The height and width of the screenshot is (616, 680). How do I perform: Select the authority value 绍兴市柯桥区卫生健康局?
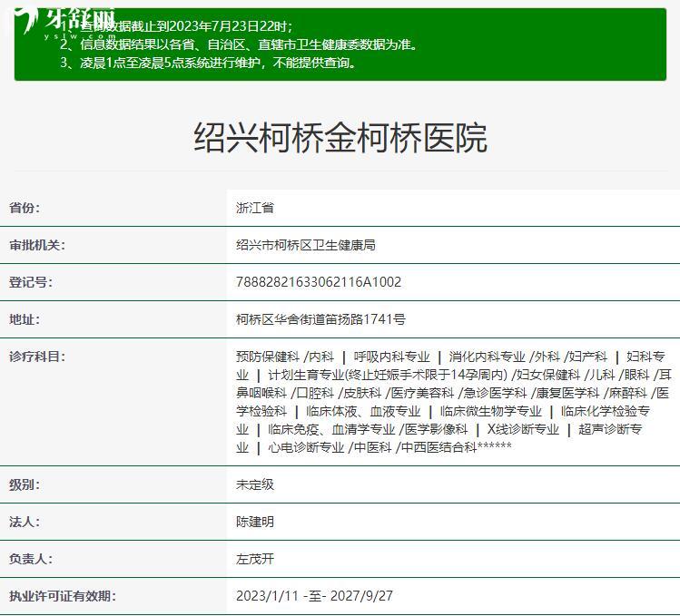click(x=306, y=245)
